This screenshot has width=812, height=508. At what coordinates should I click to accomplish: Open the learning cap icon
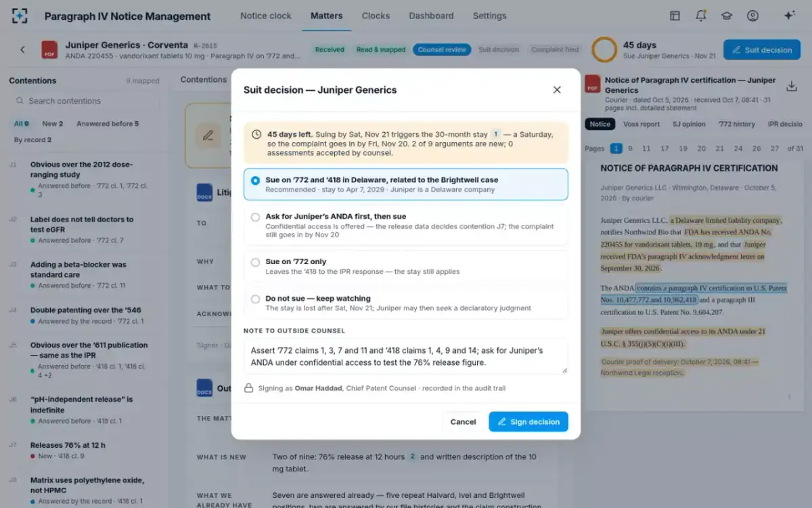[x=726, y=16]
